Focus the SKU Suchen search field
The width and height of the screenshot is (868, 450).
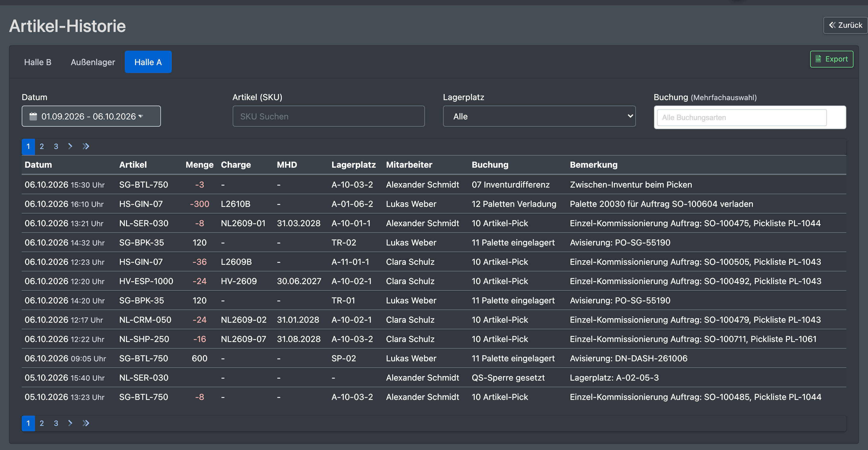coord(329,116)
